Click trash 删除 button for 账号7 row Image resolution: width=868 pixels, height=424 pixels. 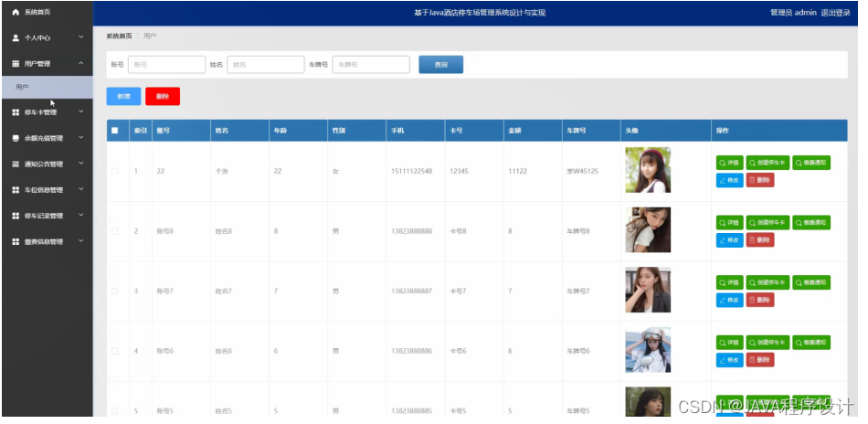point(760,300)
